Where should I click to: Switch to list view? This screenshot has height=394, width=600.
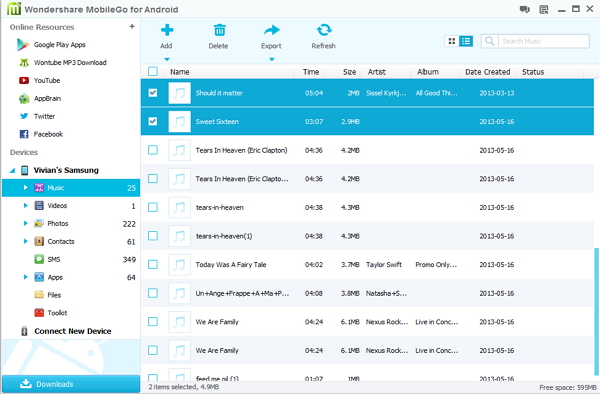(466, 41)
